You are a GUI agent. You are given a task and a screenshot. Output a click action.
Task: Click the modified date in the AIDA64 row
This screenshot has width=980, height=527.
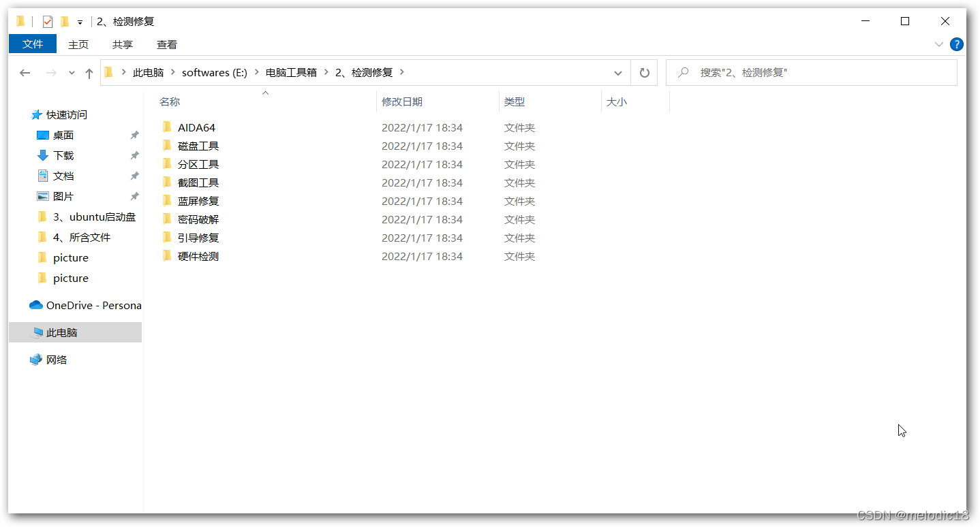click(x=422, y=128)
